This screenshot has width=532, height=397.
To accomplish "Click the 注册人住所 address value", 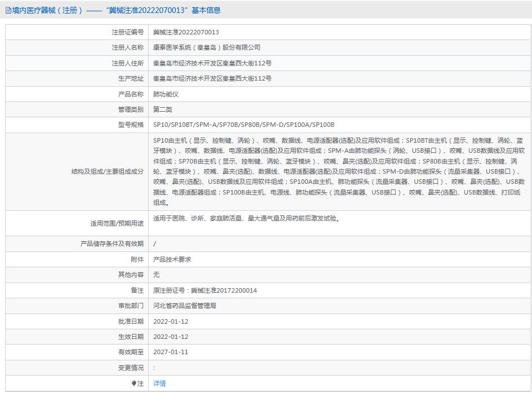I will (x=212, y=63).
